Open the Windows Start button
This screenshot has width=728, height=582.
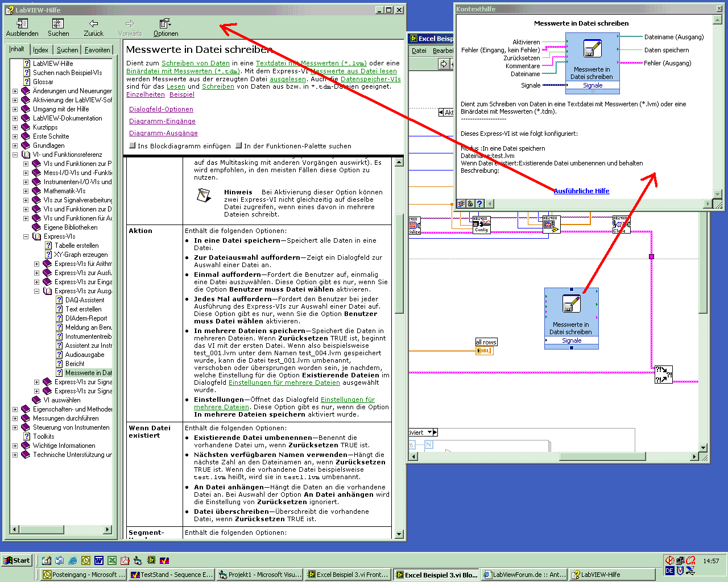pyautogui.click(x=17, y=560)
